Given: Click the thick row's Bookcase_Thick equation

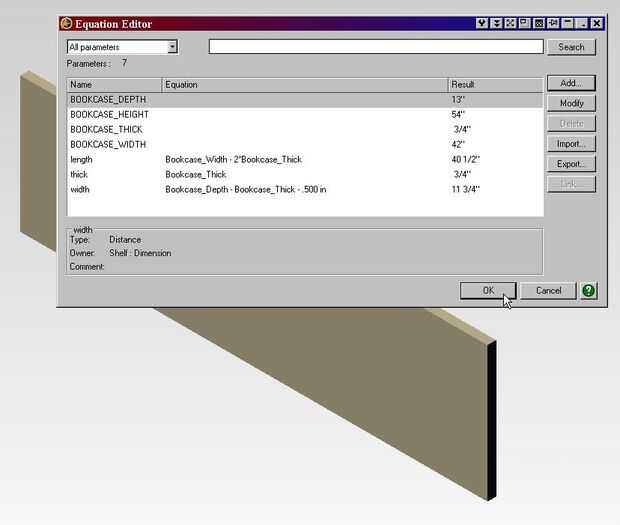Looking at the screenshot, I should 196,174.
